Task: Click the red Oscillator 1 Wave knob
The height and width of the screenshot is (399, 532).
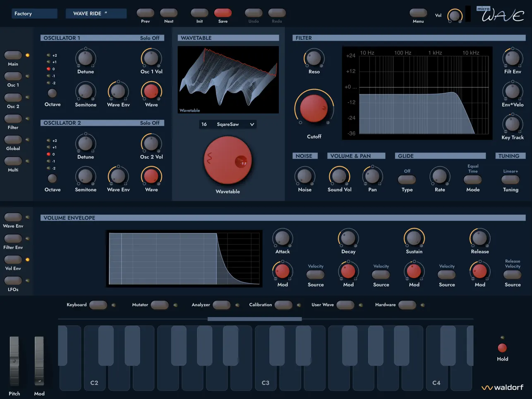Action: point(151,91)
